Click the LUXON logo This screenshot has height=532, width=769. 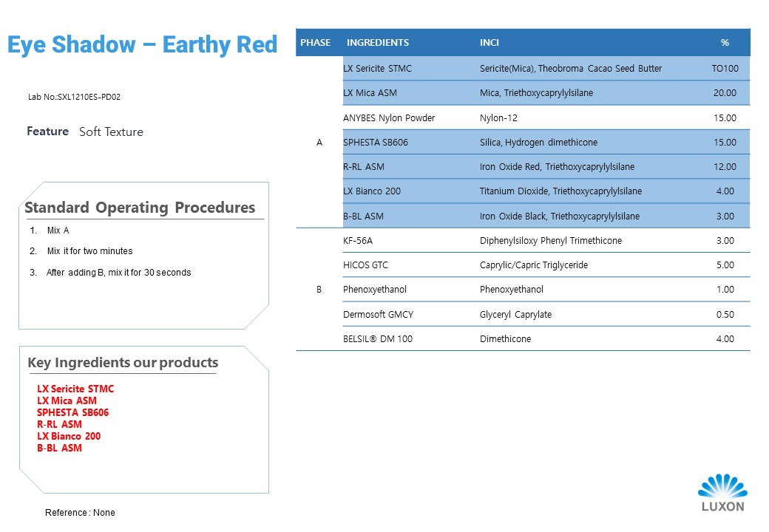click(723, 493)
